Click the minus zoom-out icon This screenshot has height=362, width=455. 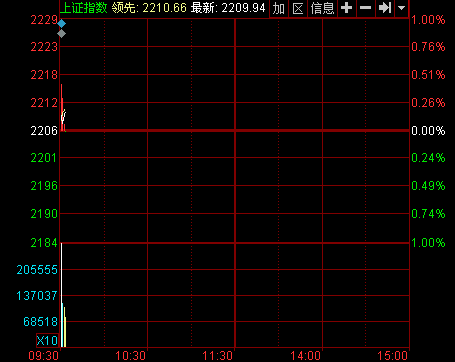[x=366, y=8]
